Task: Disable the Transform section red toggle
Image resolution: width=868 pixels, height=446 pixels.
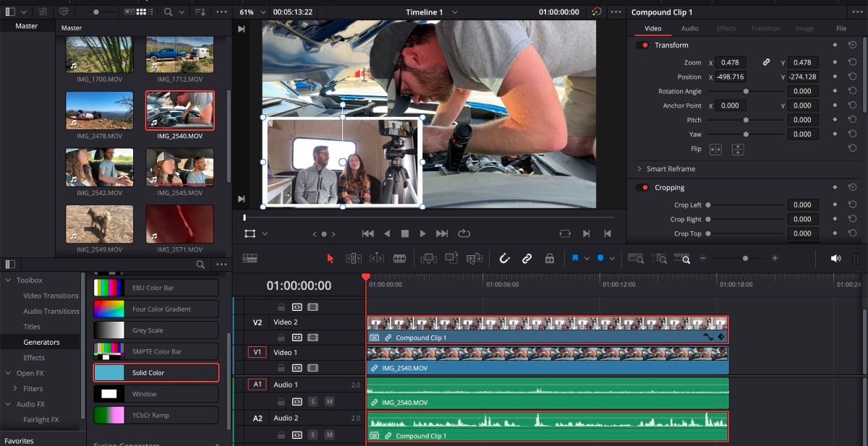Action: tap(643, 45)
